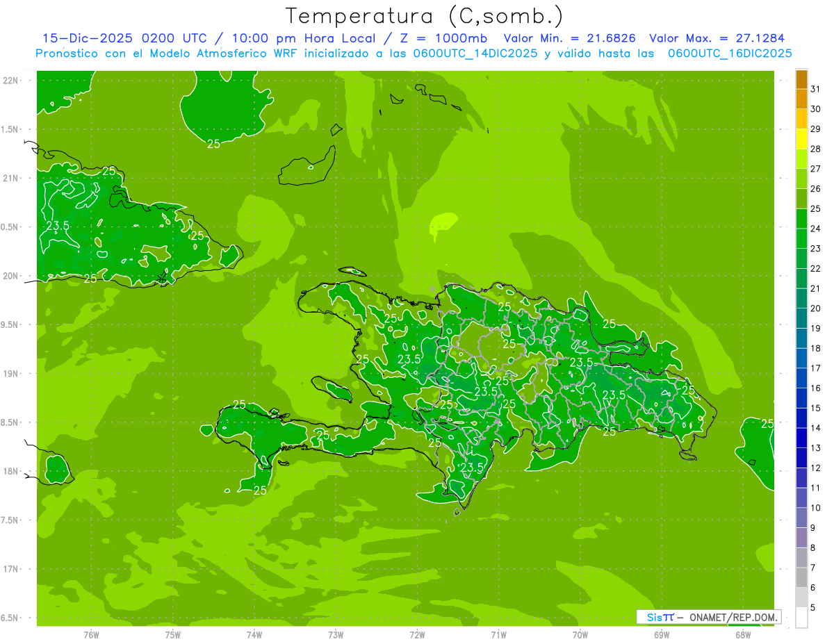Click the "74W" longitude axis label
This screenshot has height=644, width=834.
254,634
